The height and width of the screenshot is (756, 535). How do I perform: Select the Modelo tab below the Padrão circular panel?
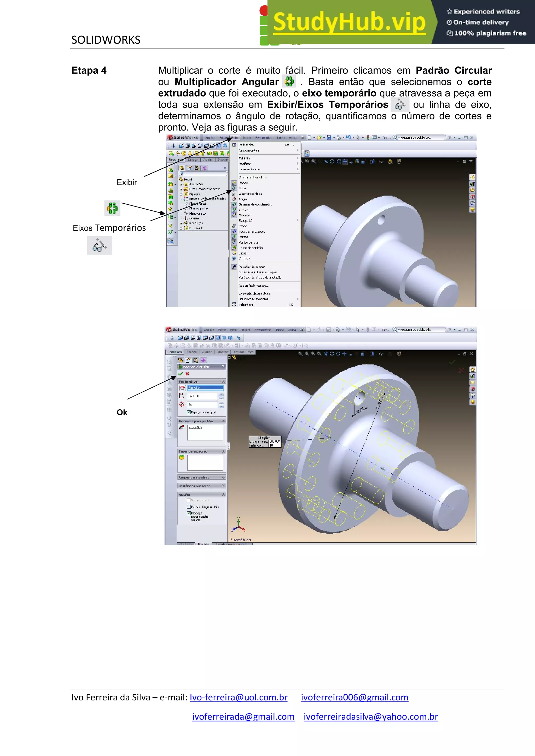pos(203,544)
